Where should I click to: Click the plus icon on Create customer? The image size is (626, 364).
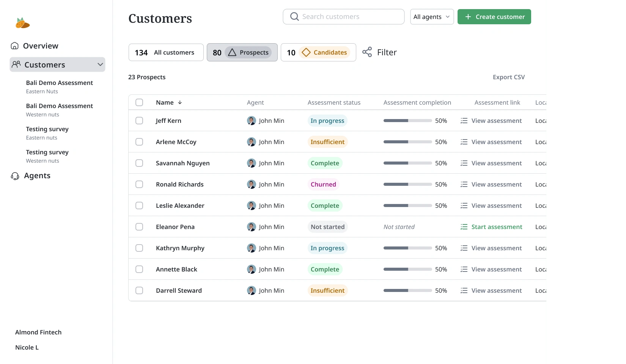click(x=468, y=17)
